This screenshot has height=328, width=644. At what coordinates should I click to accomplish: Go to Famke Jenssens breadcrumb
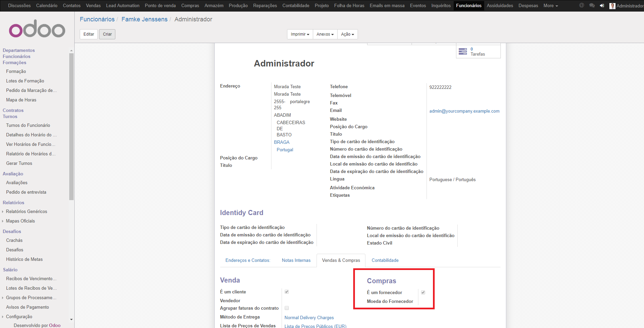pyautogui.click(x=144, y=19)
